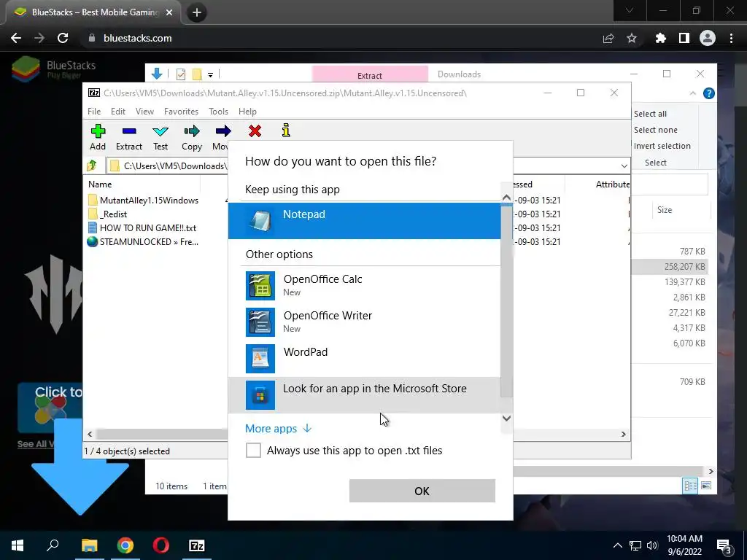Screen dimensions: 747x560
Task: Open the Chrome side panel icon
Action: (684, 38)
